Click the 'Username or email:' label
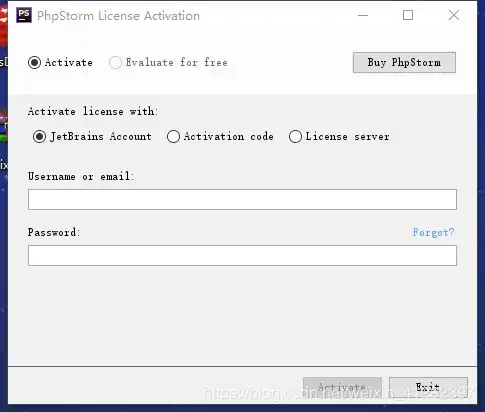 (81, 176)
